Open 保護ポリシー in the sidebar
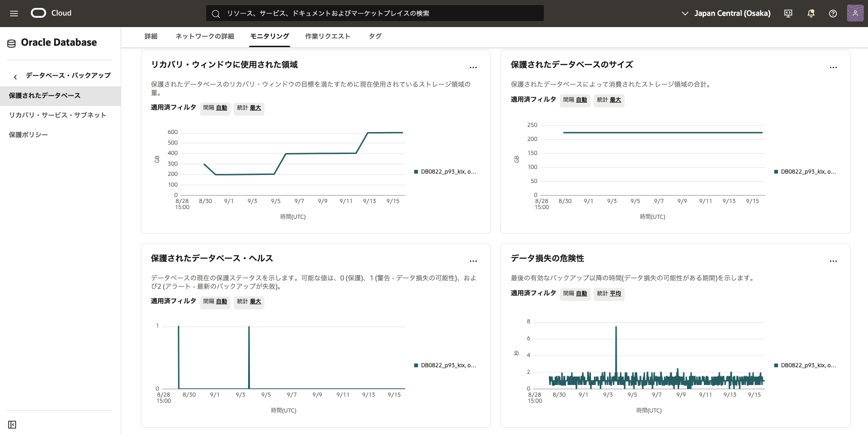 28,135
